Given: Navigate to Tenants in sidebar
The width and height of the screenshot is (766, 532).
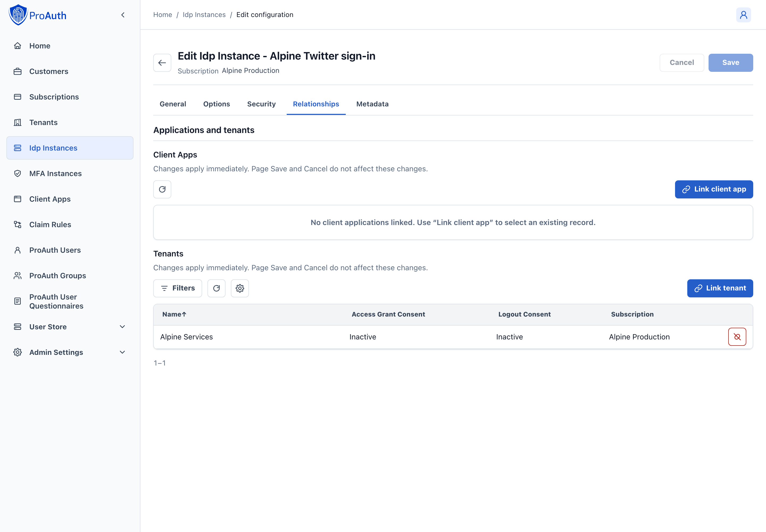Looking at the screenshot, I should [70, 122].
